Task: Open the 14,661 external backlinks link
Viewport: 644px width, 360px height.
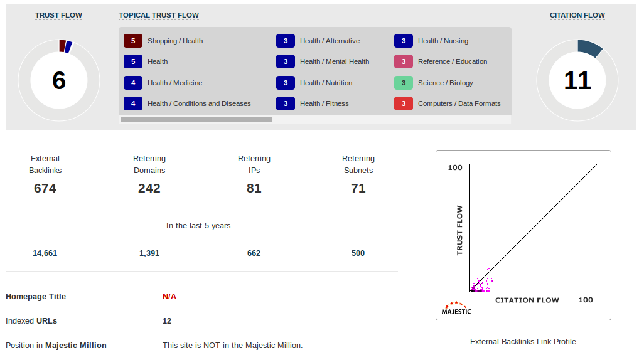Action: (x=45, y=253)
